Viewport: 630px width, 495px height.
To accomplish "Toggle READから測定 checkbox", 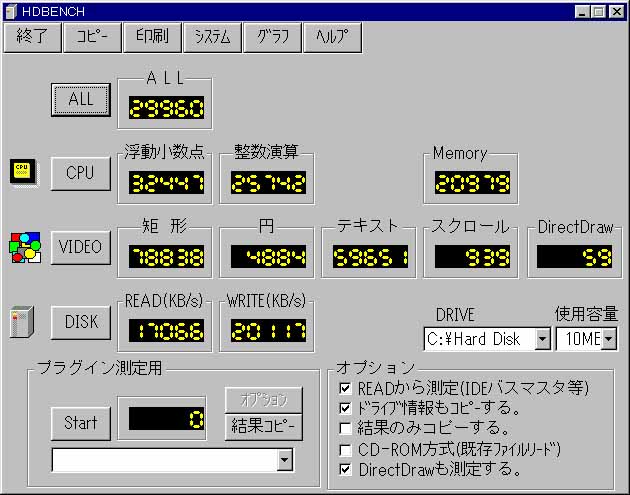I will (345, 388).
